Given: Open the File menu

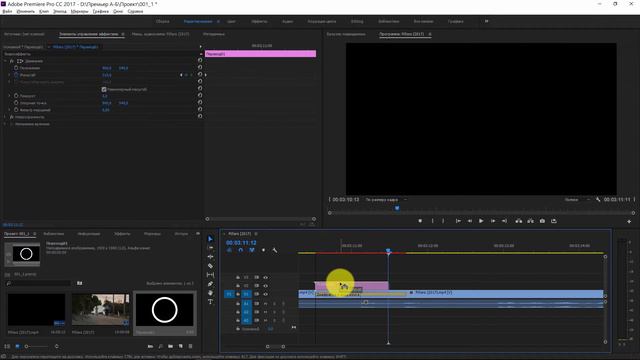Looking at the screenshot, I should coord(7,11).
